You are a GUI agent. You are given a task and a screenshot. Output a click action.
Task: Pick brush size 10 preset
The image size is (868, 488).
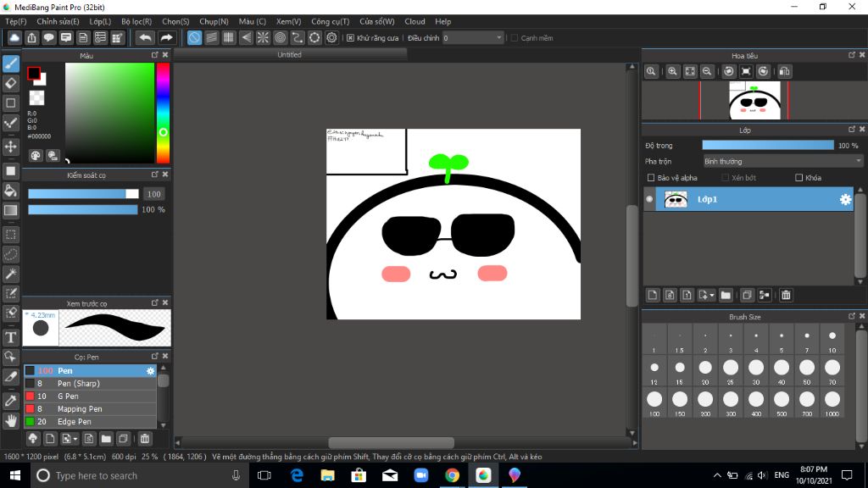832,340
